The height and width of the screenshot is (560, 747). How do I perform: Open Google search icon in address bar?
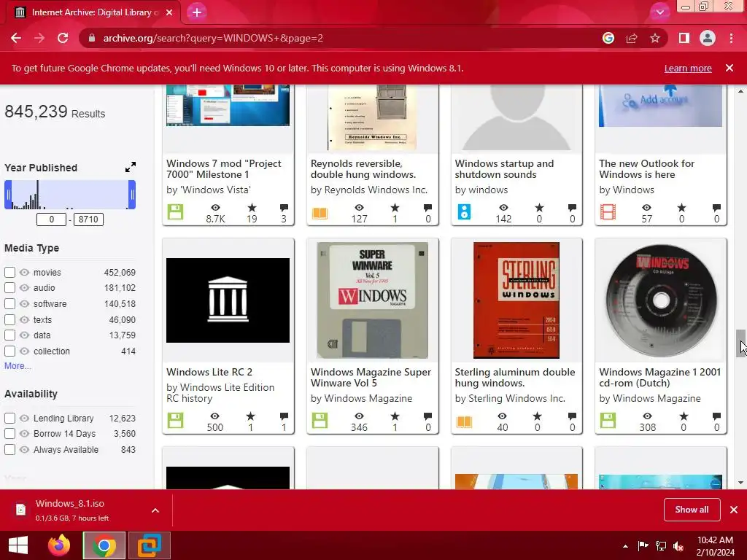[x=608, y=38]
